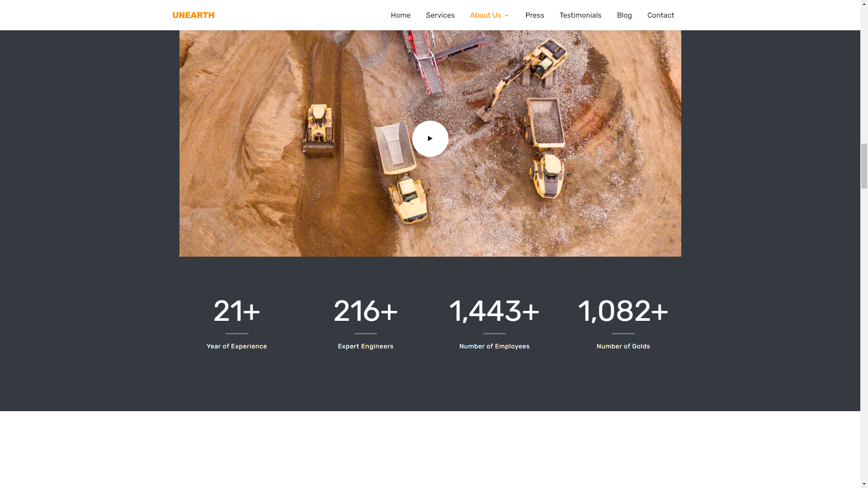868x488 pixels.
Task: Visit the Blog page
Action: pyautogui.click(x=624, y=15)
